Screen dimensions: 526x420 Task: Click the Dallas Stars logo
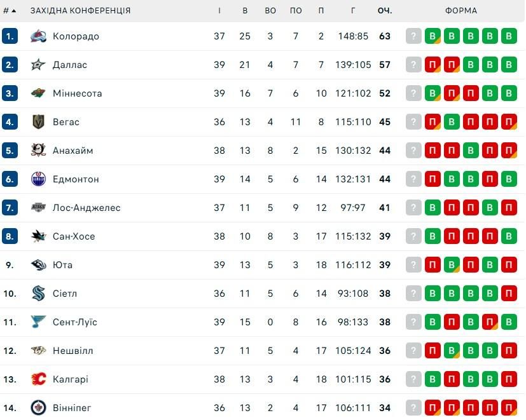(39, 65)
